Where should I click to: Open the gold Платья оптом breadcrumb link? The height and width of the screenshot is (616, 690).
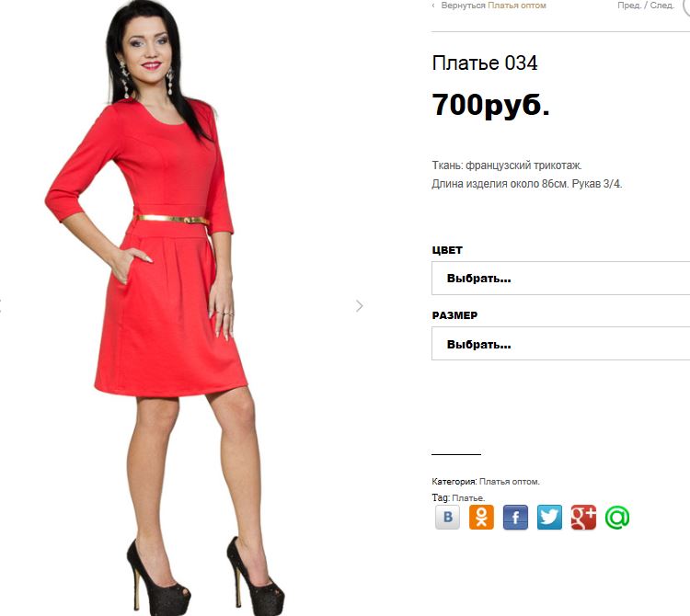pos(517,6)
